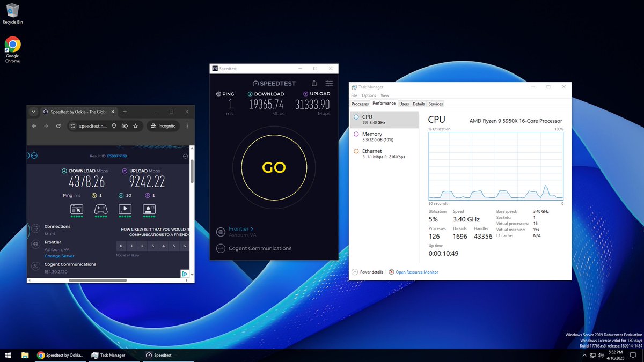
Task: Open Task Manager File menu
Action: (354, 95)
